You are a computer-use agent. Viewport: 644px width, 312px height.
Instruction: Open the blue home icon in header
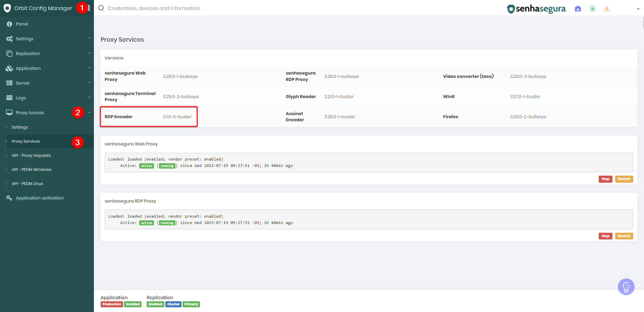(578, 9)
